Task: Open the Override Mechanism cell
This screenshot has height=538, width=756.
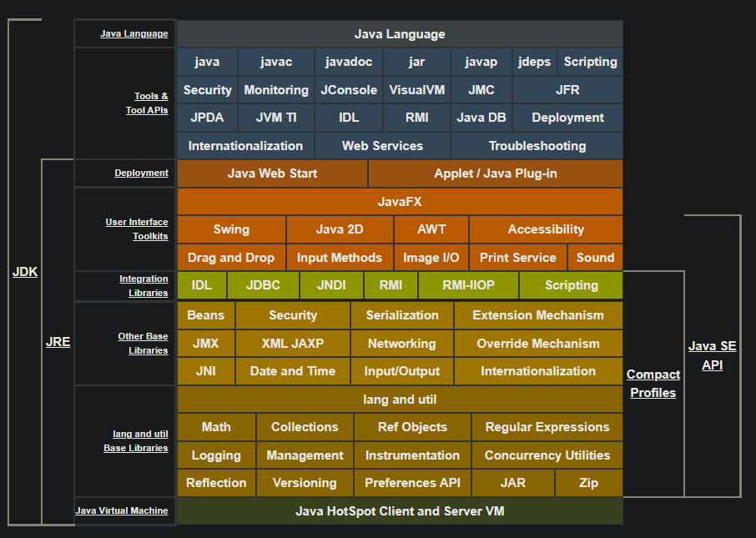Action: (538, 344)
